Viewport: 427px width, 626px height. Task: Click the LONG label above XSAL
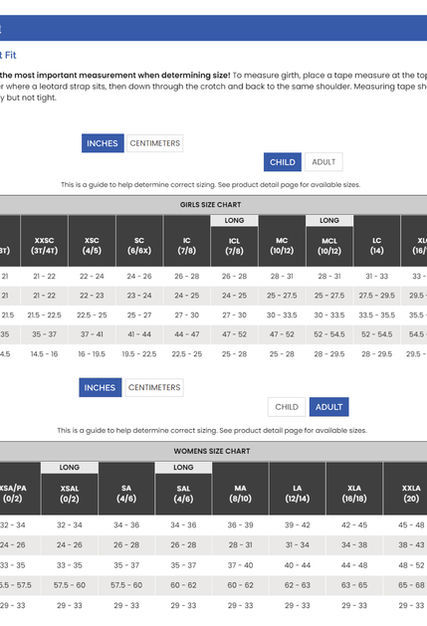pos(69,467)
